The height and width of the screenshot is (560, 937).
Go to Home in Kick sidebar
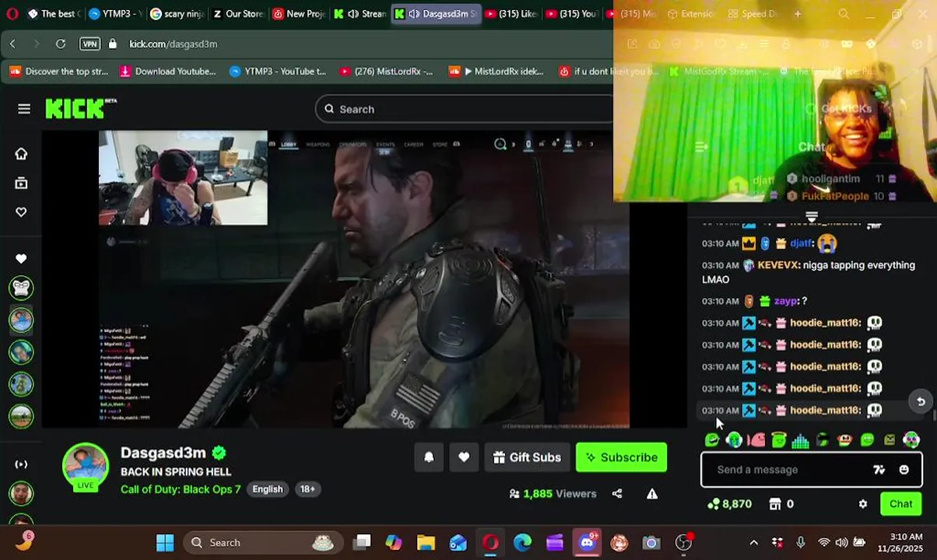[21, 154]
